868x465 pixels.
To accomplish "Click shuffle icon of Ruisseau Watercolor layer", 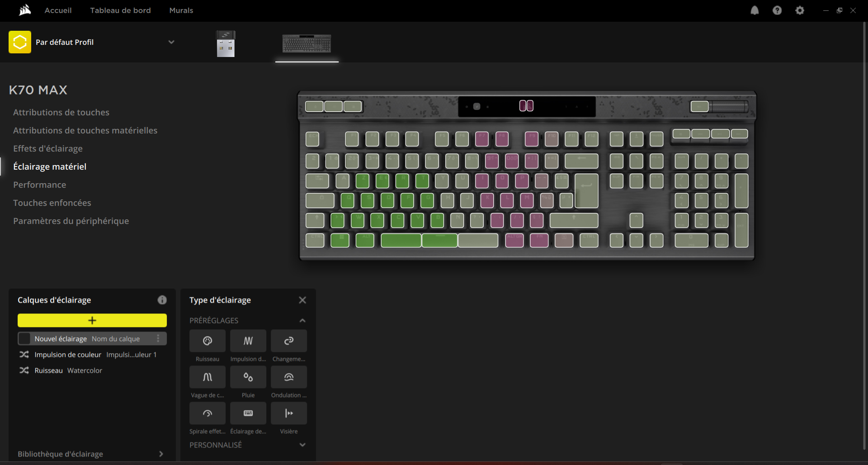I will [24, 370].
